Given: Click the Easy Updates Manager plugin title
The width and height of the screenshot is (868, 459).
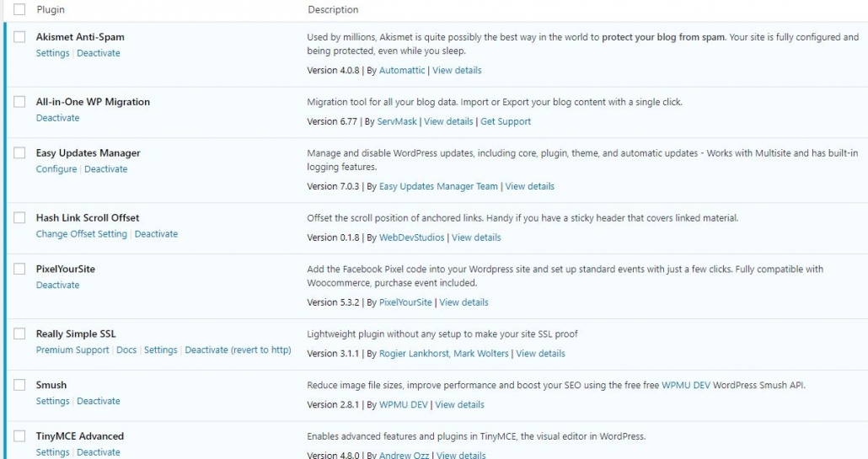Looking at the screenshot, I should 88,152.
